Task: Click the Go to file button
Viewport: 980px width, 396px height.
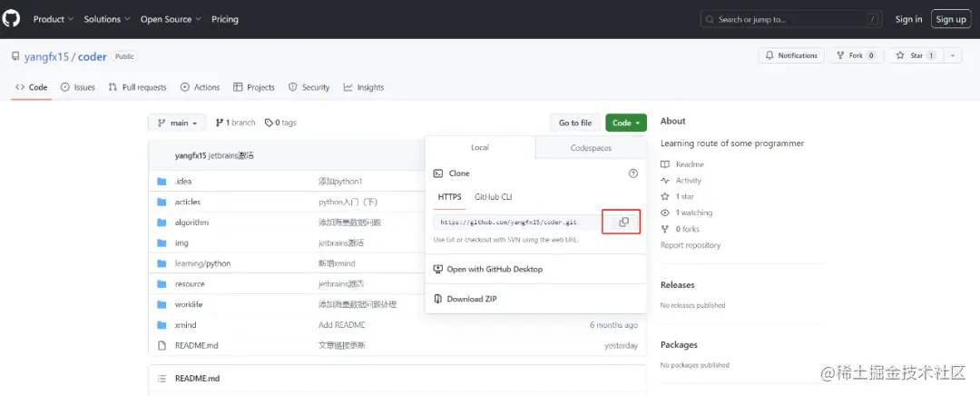Action: [575, 123]
